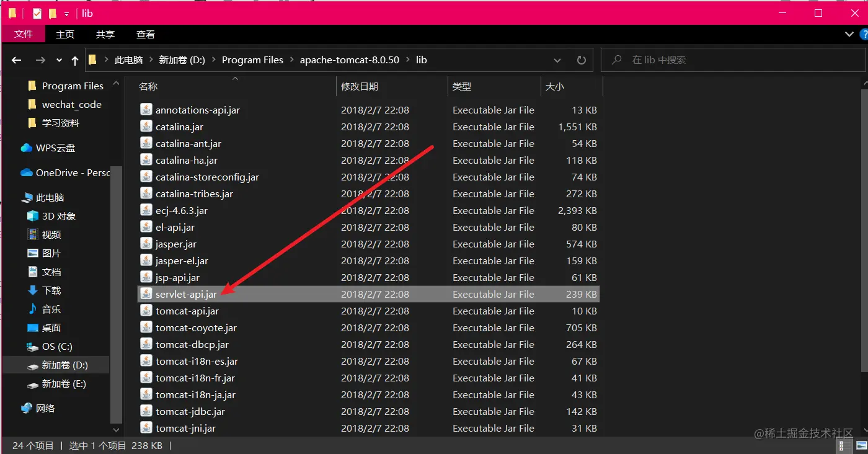The height and width of the screenshot is (454, 868).
Task: Click the jar icon next to servlet-api.jar
Action: [x=146, y=294]
